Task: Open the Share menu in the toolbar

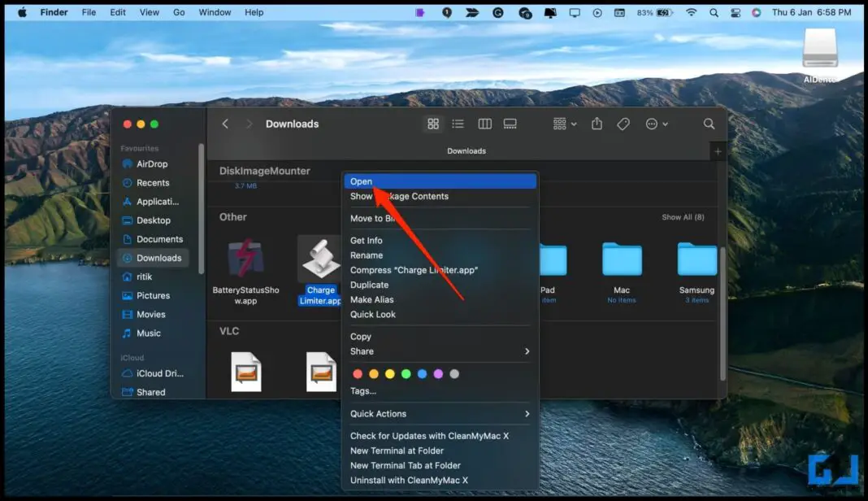Action: pyautogui.click(x=597, y=124)
